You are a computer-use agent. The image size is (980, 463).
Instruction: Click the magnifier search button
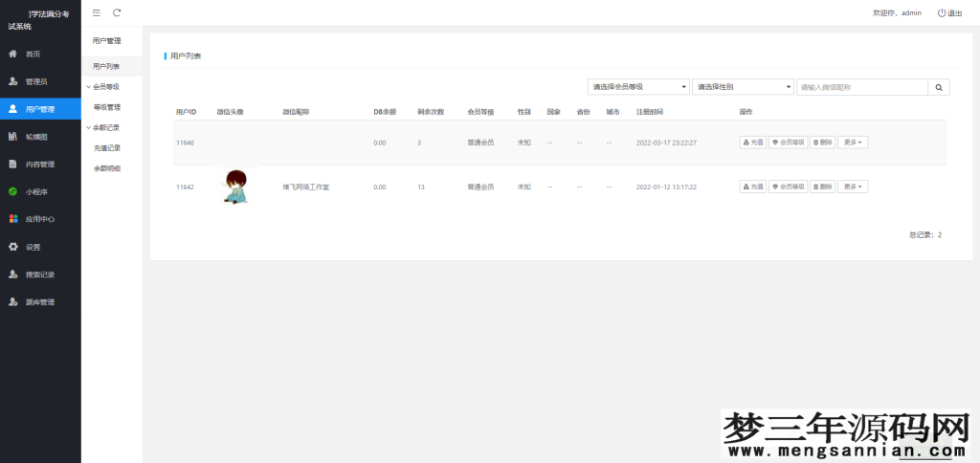tap(939, 87)
